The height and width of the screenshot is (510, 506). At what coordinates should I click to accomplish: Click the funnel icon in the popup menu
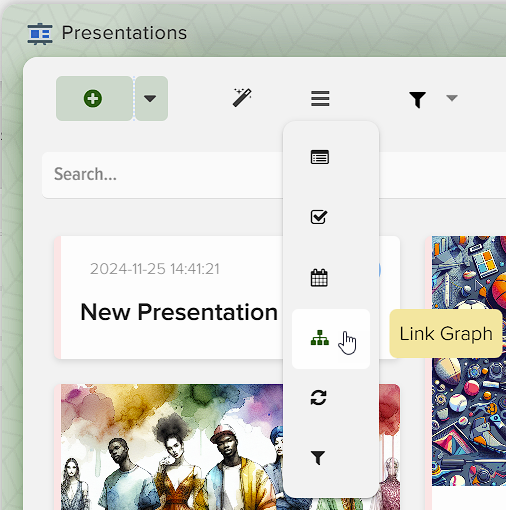pyautogui.click(x=318, y=457)
